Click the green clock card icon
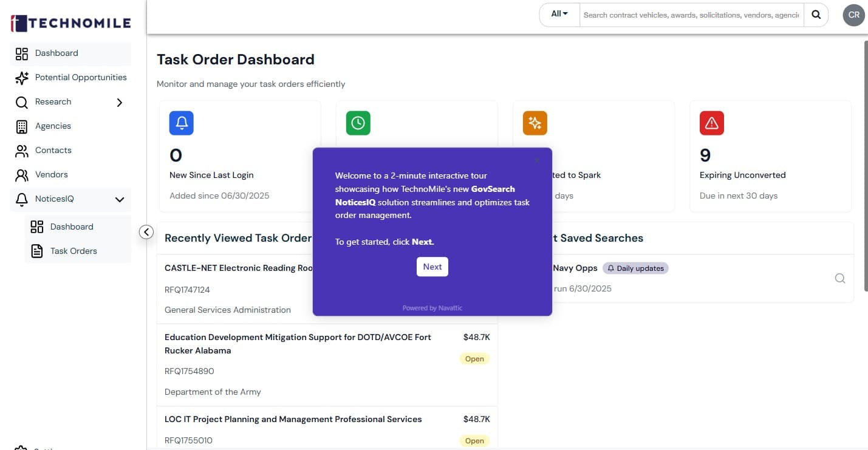This screenshot has width=868, height=450. (358, 123)
